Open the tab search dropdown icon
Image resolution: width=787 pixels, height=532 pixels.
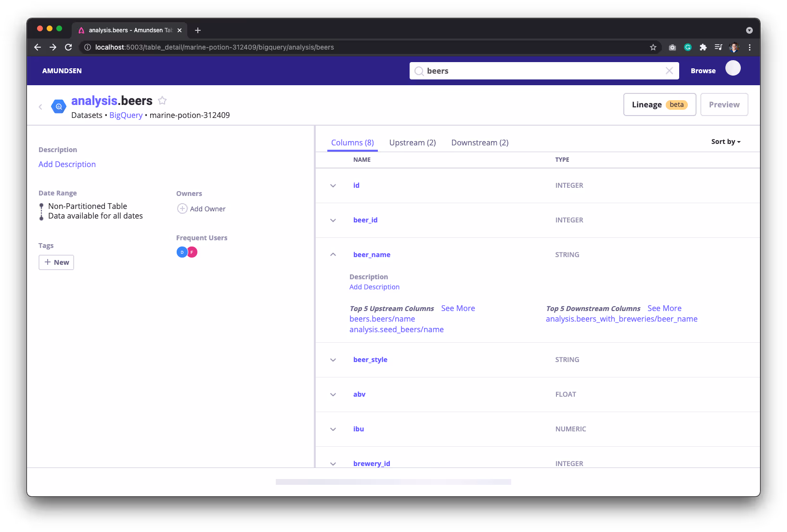click(749, 30)
